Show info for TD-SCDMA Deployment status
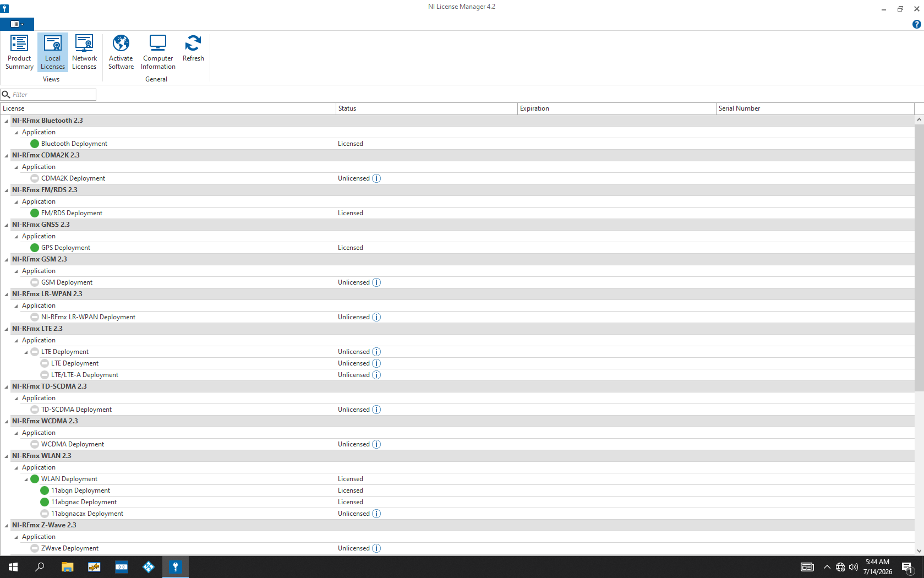The image size is (924, 578). point(376,410)
